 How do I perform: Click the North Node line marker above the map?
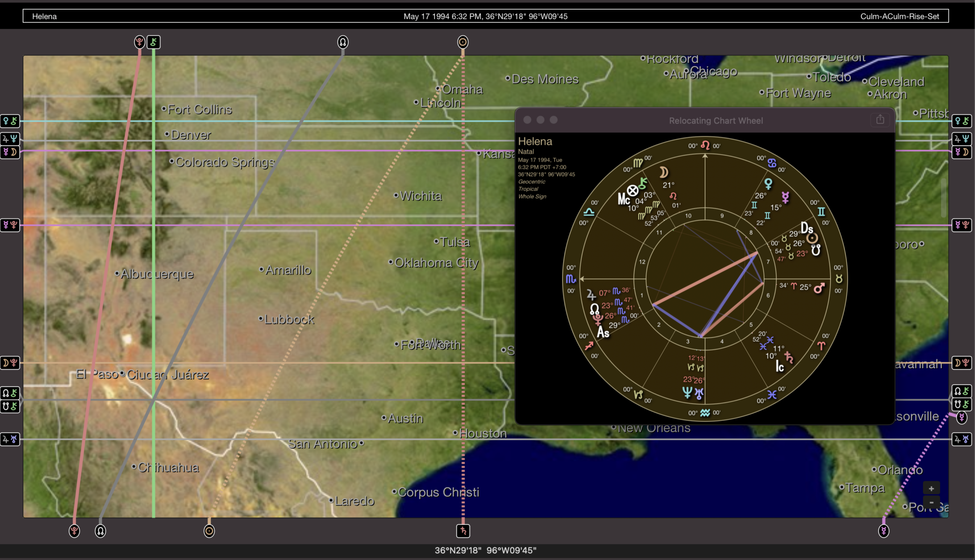(x=342, y=42)
